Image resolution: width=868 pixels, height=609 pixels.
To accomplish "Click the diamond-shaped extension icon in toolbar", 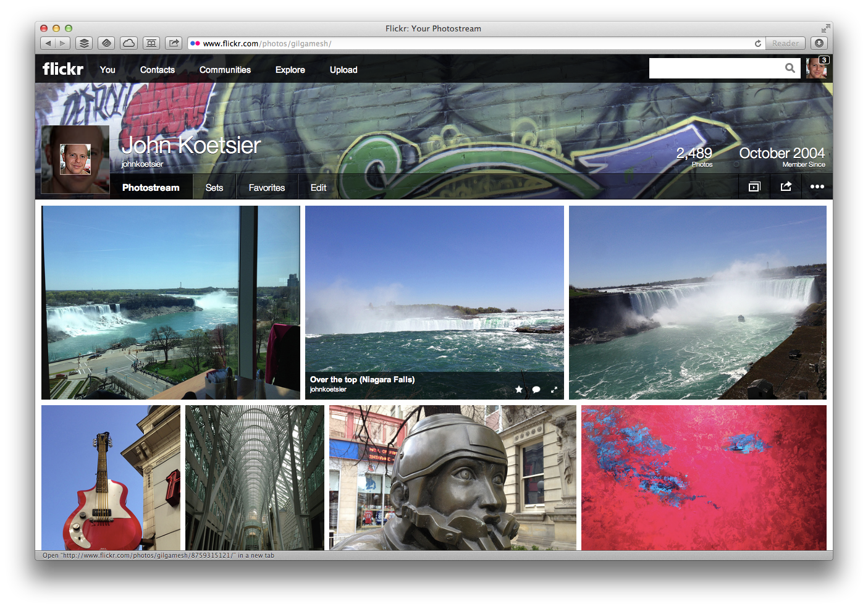I will (x=106, y=43).
